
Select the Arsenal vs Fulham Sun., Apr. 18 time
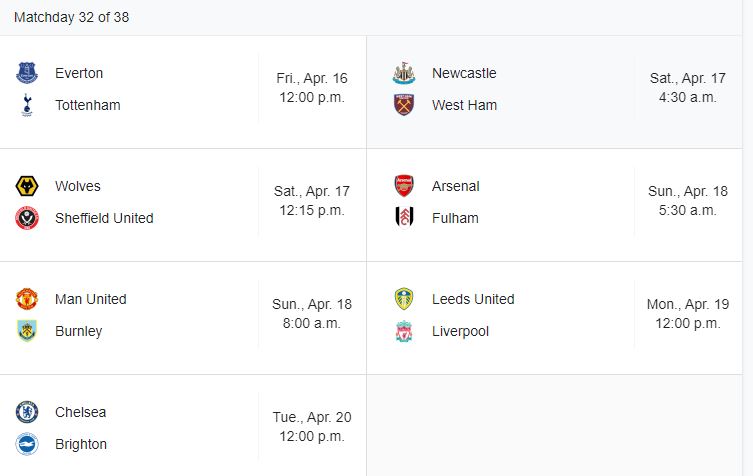(688, 201)
